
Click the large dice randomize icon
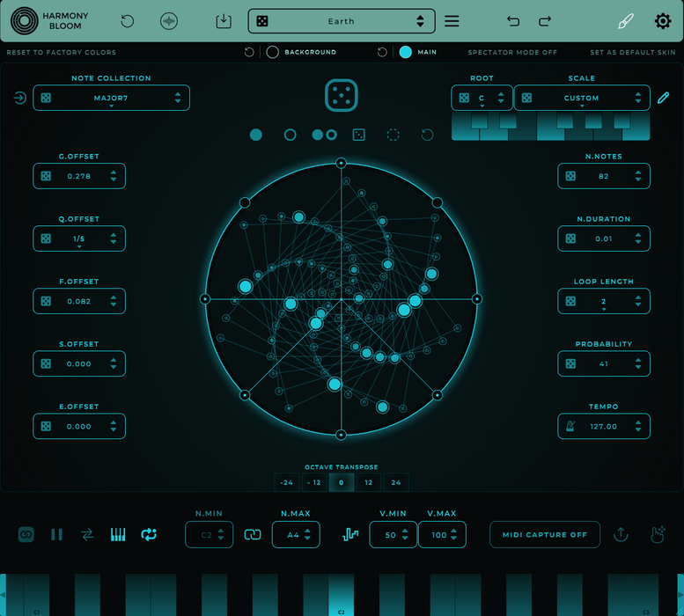[x=341, y=96]
